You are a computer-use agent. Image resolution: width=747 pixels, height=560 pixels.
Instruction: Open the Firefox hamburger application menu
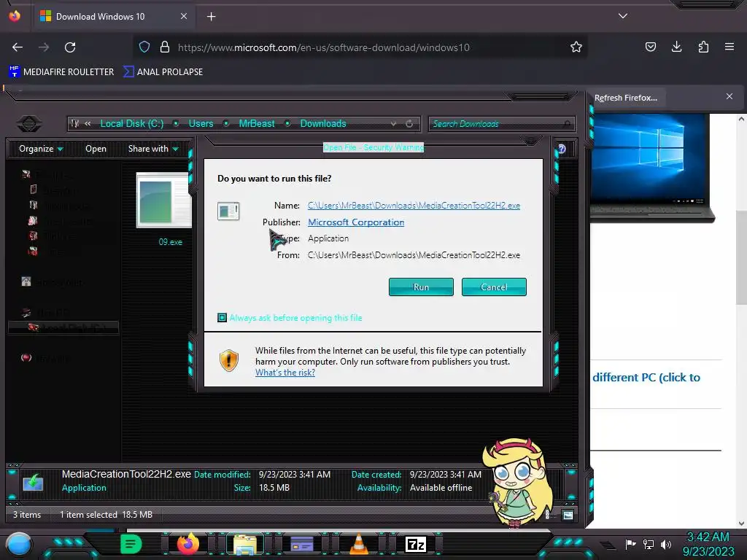pos(729,47)
